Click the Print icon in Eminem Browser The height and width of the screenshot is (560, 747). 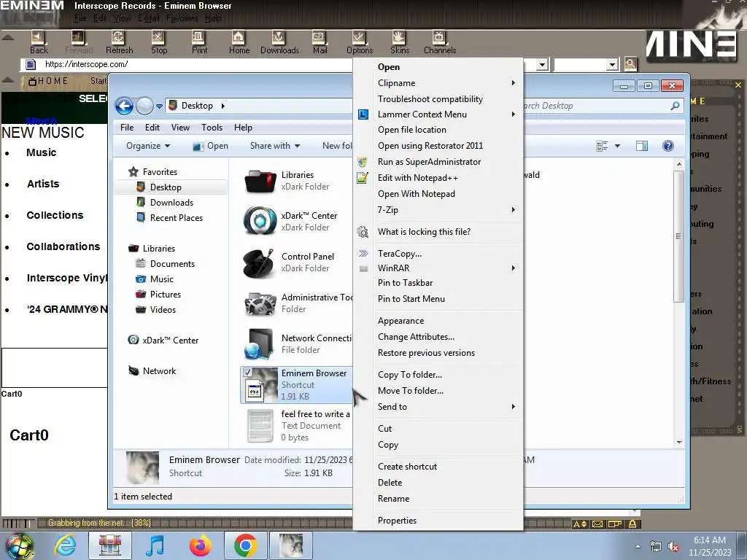198,38
